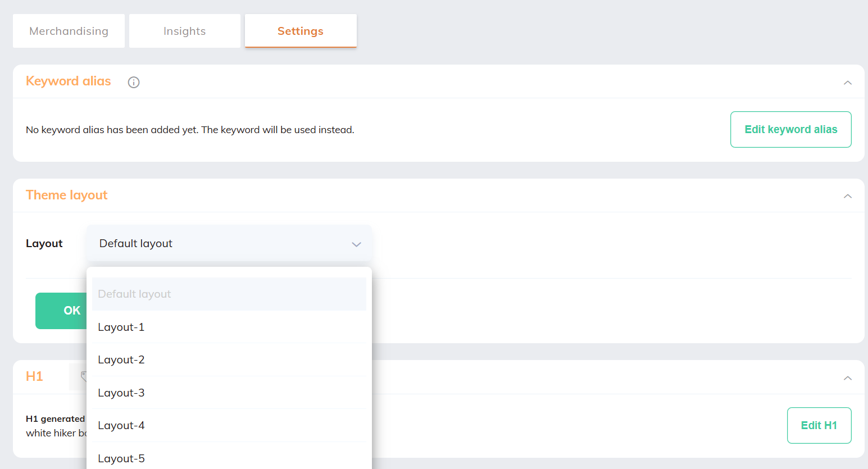Click the tag icon next to H1
The image size is (868, 469).
(82, 376)
